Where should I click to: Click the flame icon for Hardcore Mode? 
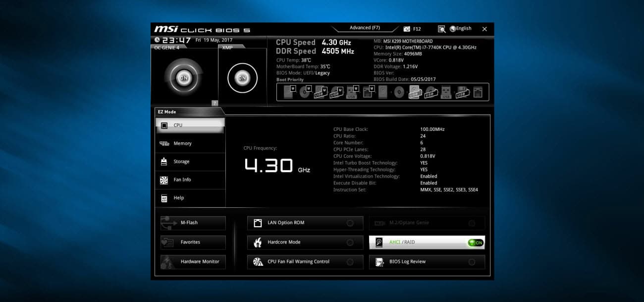pyautogui.click(x=258, y=242)
